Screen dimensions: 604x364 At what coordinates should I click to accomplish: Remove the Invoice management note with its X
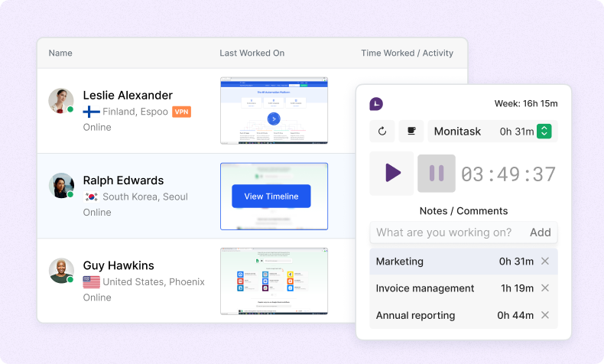coord(544,288)
